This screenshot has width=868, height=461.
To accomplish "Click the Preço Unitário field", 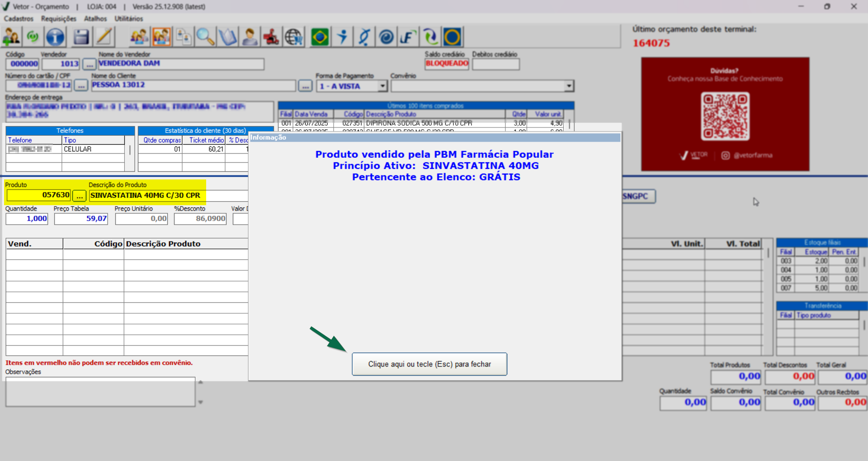I will click(x=142, y=219).
